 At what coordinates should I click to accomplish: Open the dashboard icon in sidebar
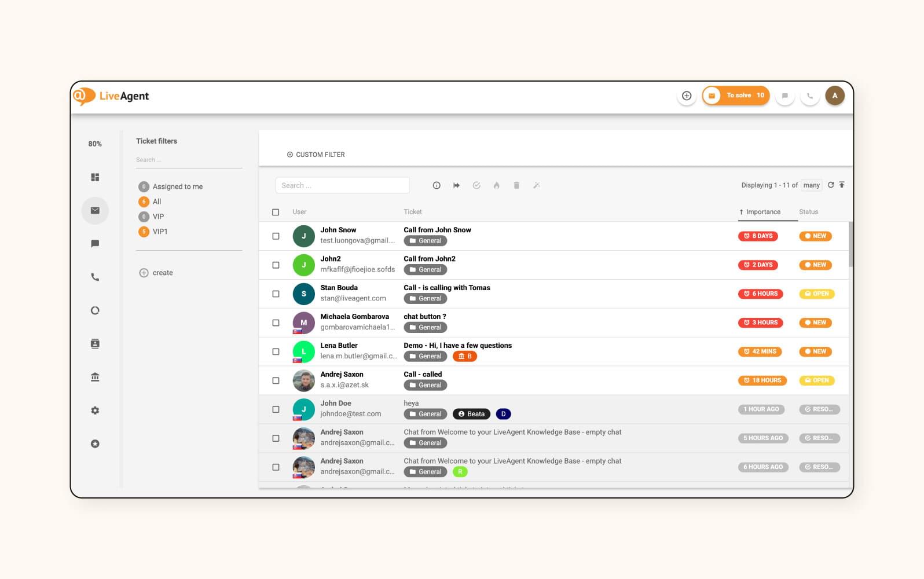(x=95, y=177)
